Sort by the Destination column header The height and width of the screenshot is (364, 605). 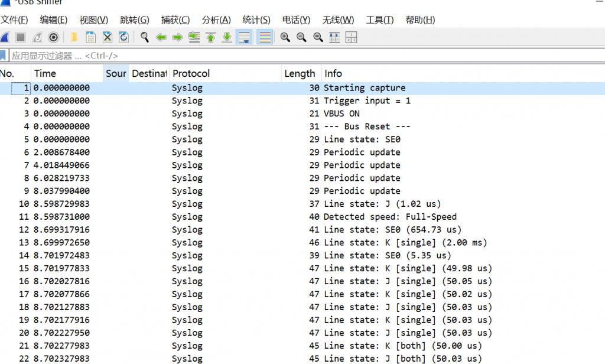coord(149,73)
